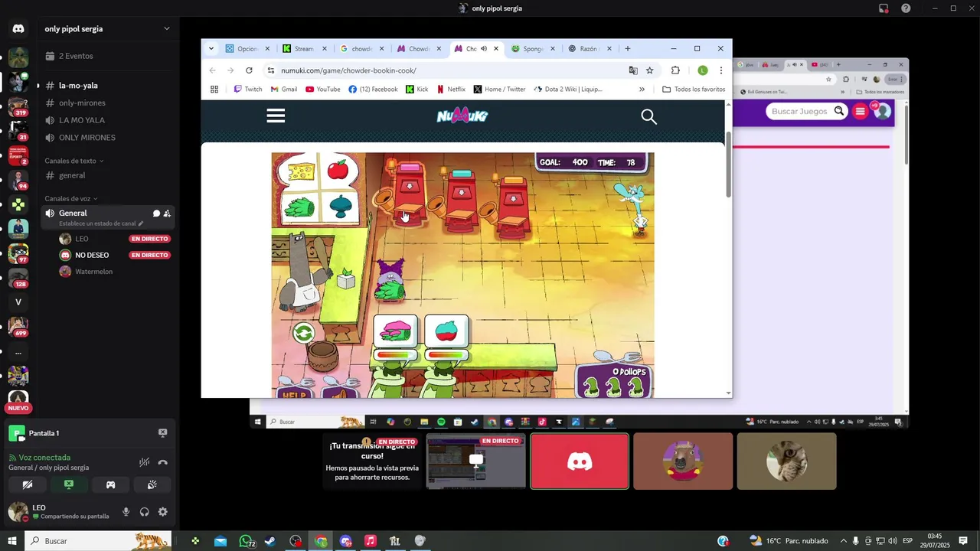Screen dimensions: 980x551
Task: Open the Kick bookmark
Action: point(416,90)
